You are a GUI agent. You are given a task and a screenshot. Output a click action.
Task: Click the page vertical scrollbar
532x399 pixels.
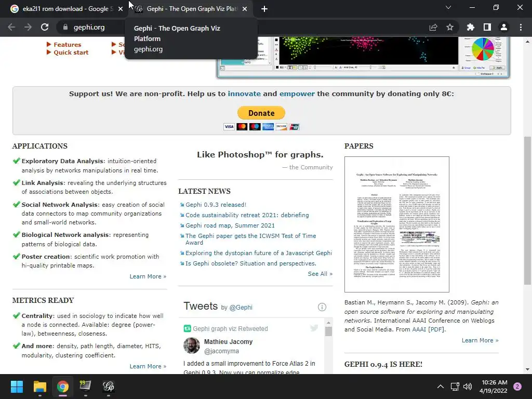point(527,210)
